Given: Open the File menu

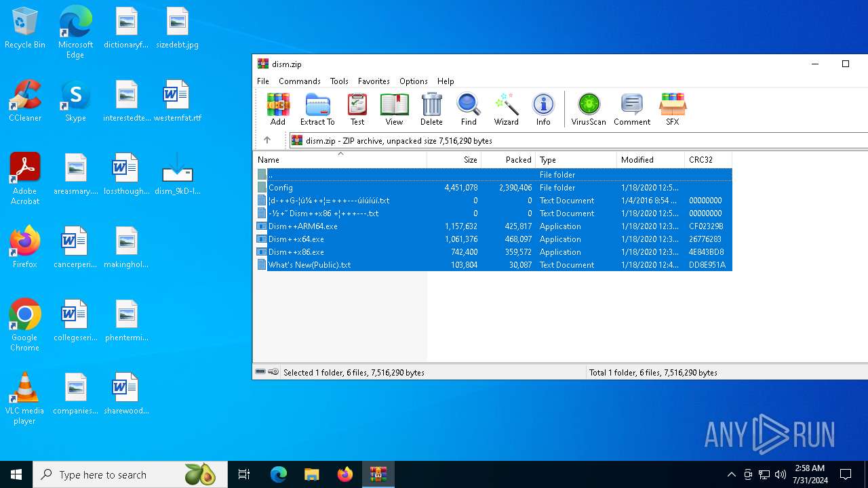Looking at the screenshot, I should point(263,81).
